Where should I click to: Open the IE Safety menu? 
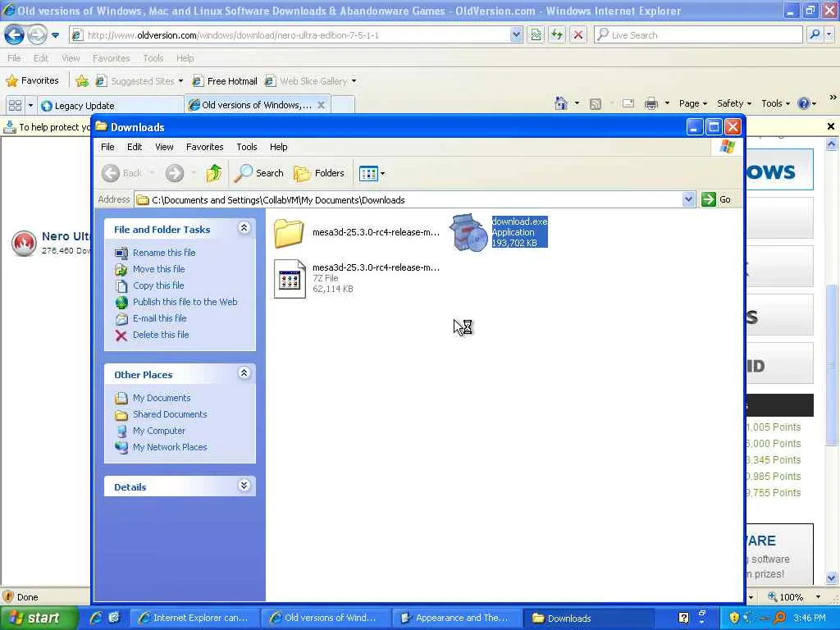click(734, 103)
